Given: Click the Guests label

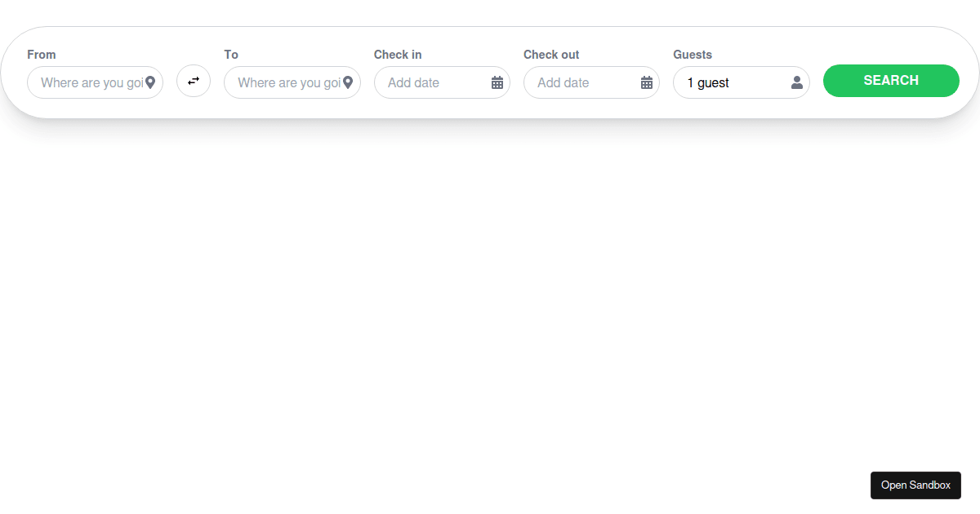Looking at the screenshot, I should pyautogui.click(x=693, y=55).
